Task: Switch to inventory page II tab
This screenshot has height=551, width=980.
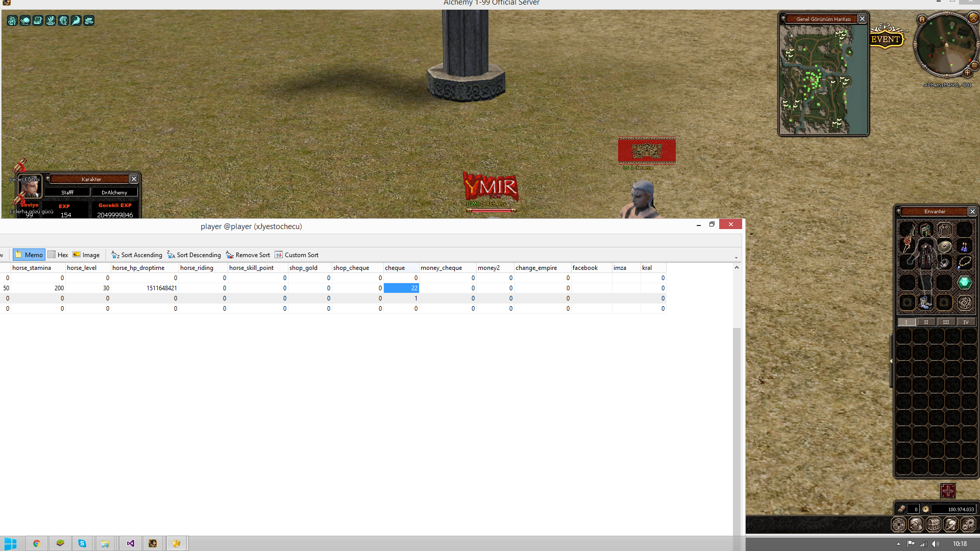Action: click(926, 322)
